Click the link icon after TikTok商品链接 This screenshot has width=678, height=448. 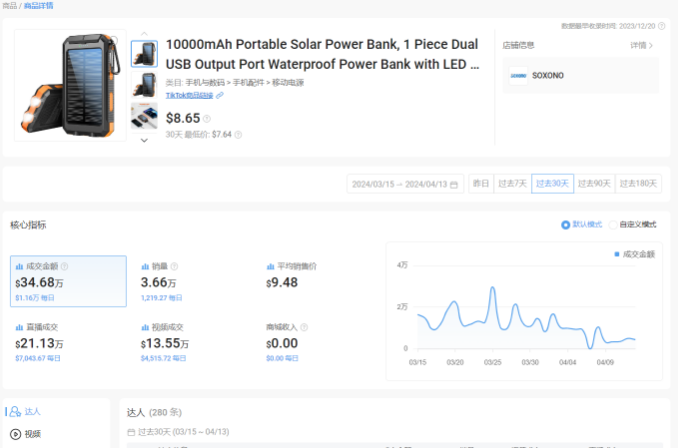220,95
